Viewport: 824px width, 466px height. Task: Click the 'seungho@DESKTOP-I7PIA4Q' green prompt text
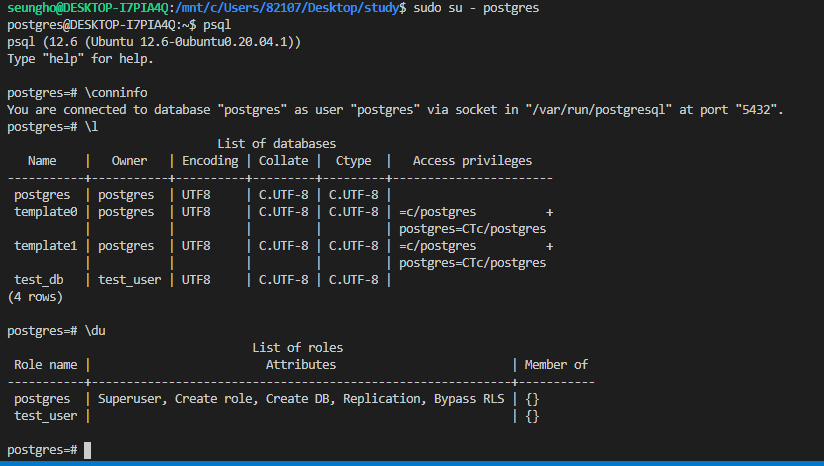point(88,8)
